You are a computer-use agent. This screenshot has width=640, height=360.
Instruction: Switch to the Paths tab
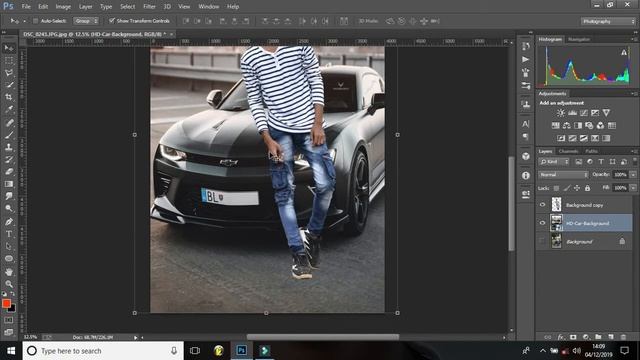[x=591, y=151]
